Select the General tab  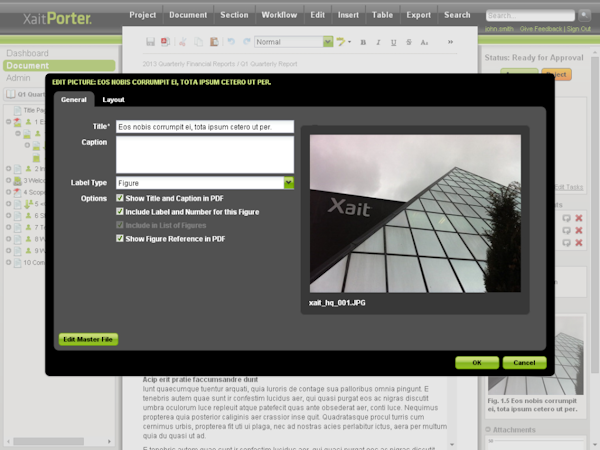click(x=73, y=99)
